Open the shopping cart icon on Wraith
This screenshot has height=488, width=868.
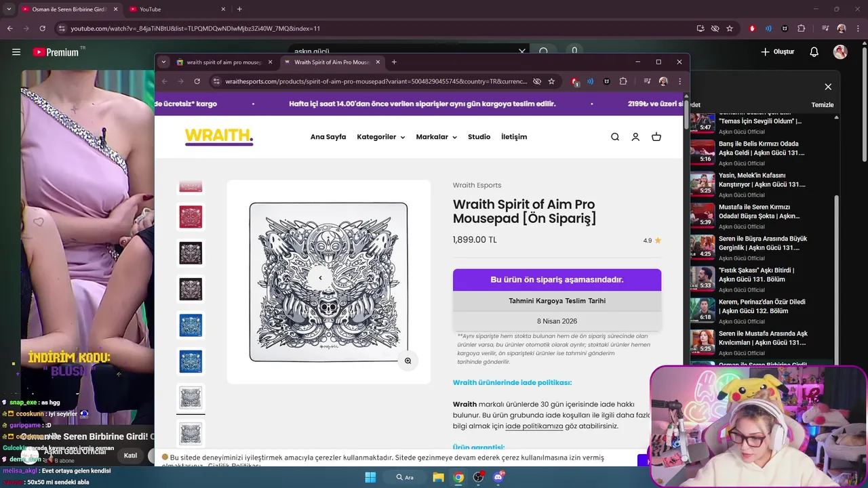656,137
